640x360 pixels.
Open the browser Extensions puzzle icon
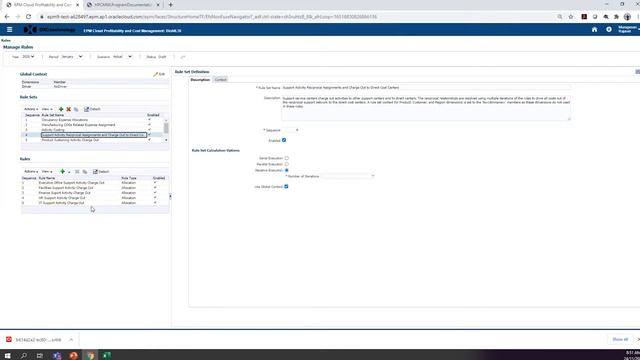coord(616,17)
